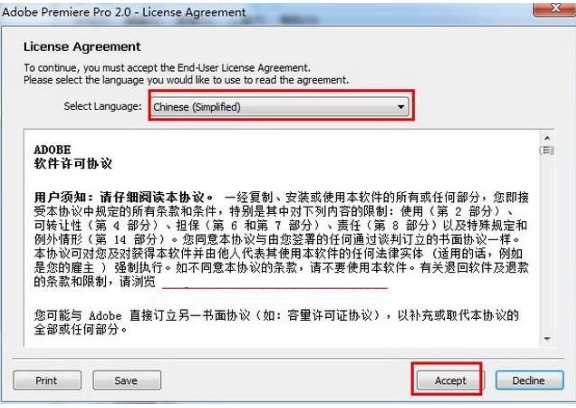Expand the language list dropdown arrow

tap(401, 107)
